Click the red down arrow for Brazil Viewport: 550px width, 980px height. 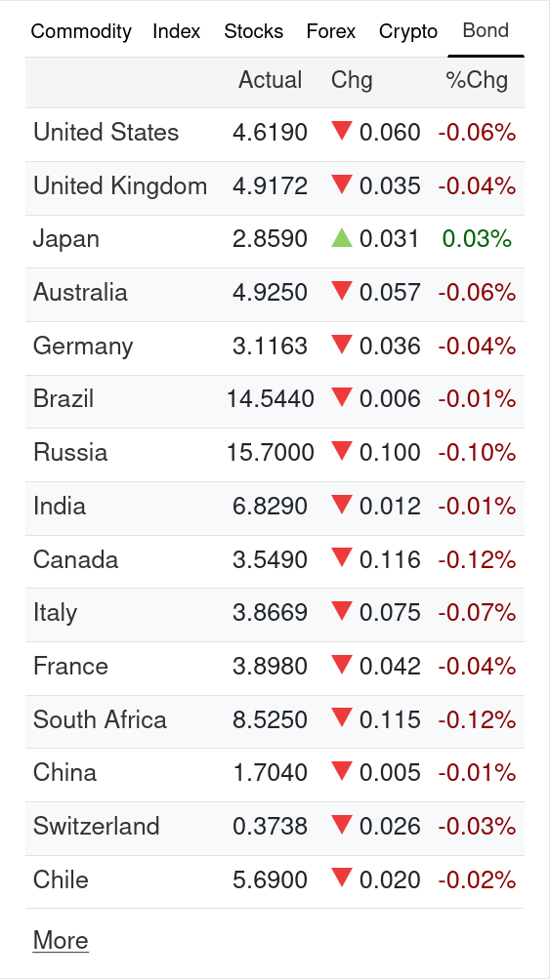pos(342,397)
